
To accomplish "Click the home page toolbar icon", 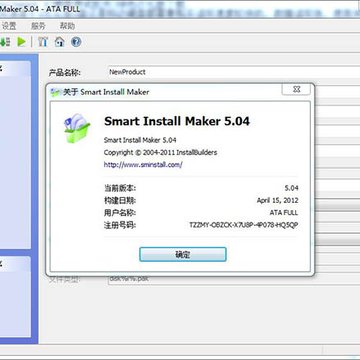I will pos(59,42).
